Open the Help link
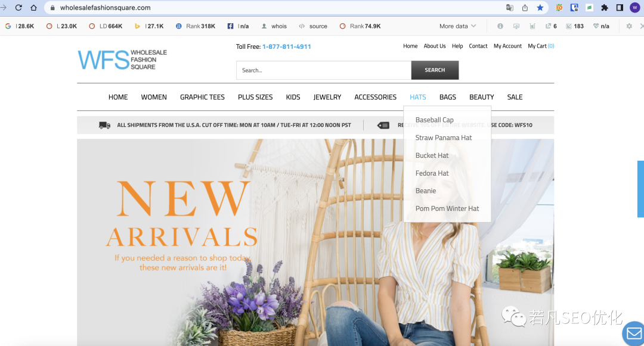The height and width of the screenshot is (346, 644). pyautogui.click(x=457, y=46)
